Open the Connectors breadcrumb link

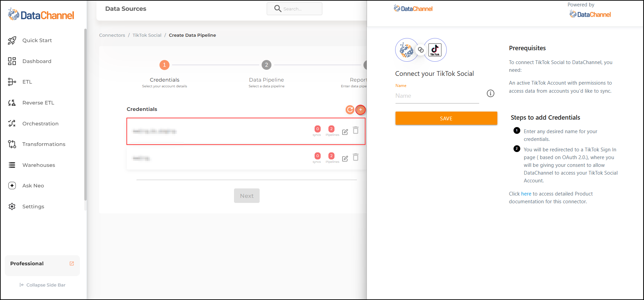[112, 35]
